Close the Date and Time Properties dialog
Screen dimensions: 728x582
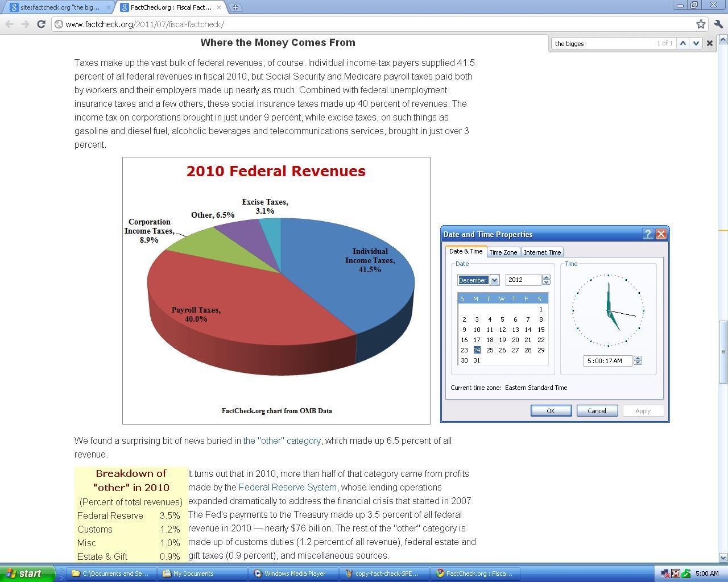coord(661,234)
